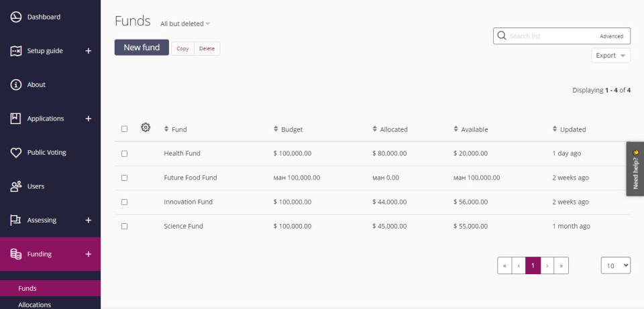This screenshot has width=644, height=309.
Task: Expand the Setup guide menu
Action: (x=88, y=51)
